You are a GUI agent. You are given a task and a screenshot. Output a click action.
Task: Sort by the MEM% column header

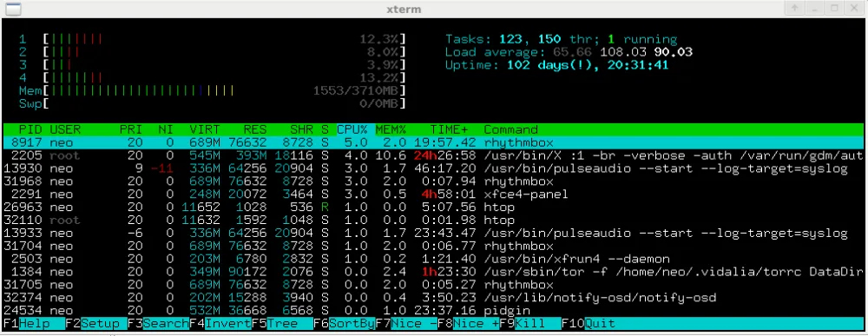coord(391,129)
